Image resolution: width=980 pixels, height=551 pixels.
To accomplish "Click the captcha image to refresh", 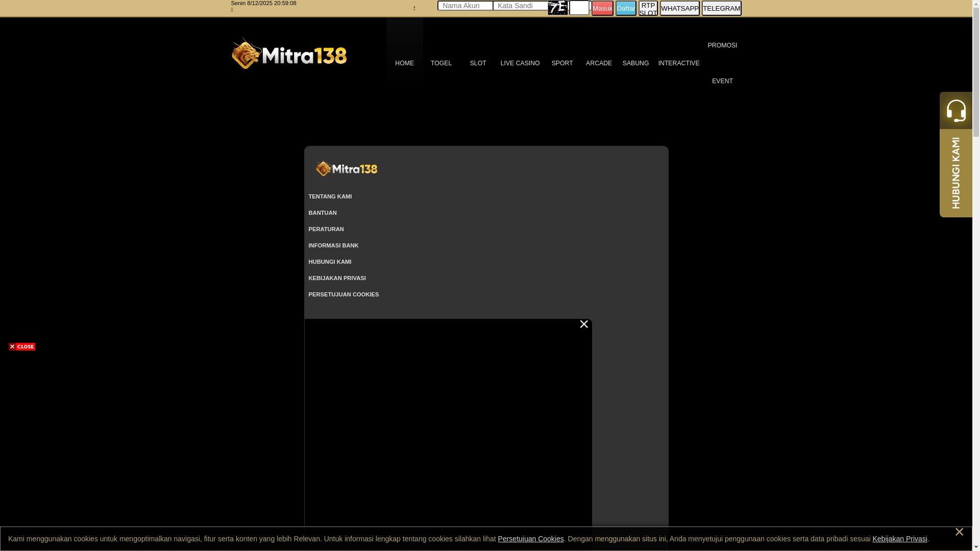I will click(558, 8).
